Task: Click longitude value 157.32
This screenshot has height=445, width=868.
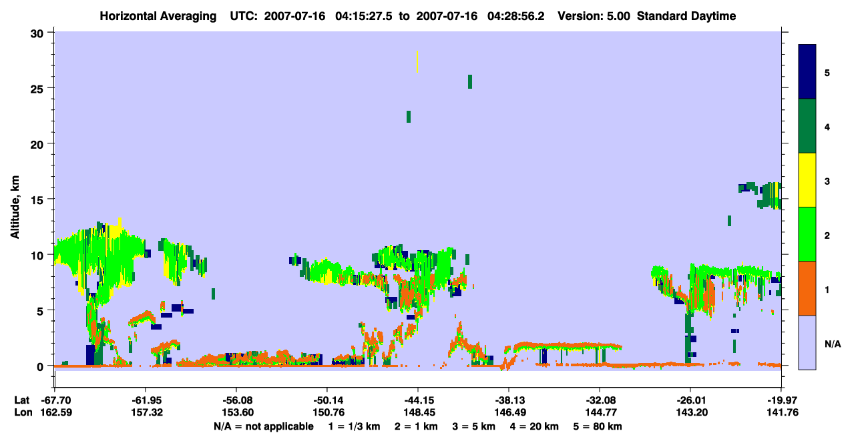Action: [146, 412]
